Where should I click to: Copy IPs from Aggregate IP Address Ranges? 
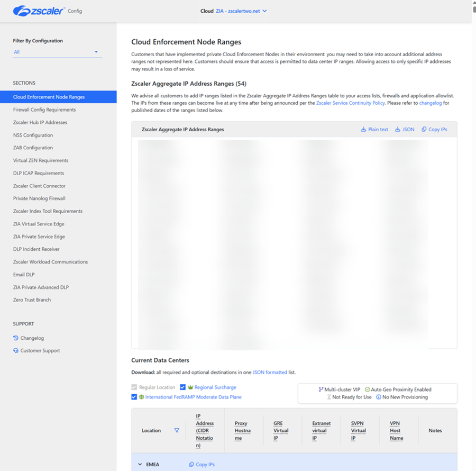(x=438, y=129)
